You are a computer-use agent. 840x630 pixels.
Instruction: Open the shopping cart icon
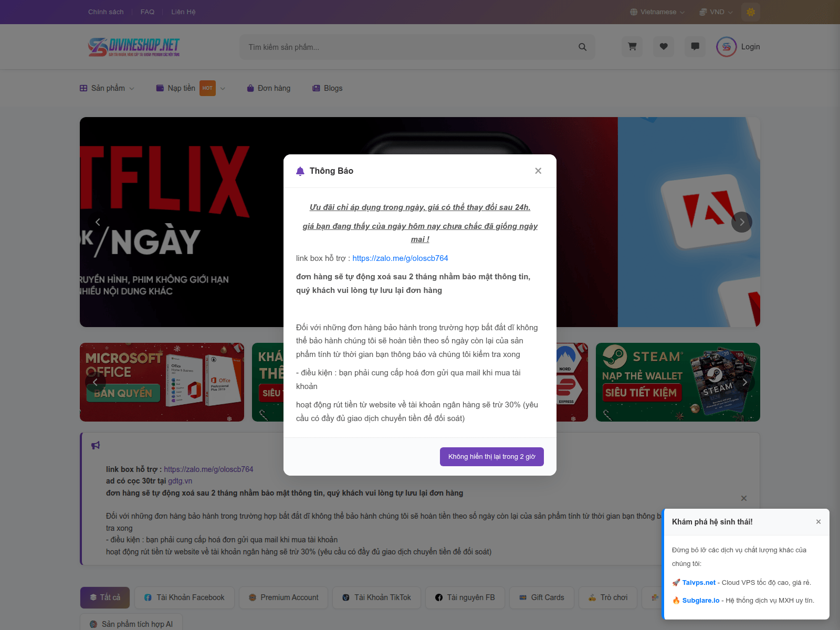(x=632, y=47)
